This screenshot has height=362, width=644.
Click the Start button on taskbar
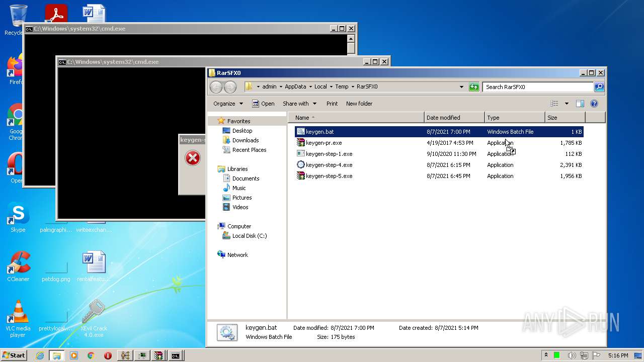click(x=14, y=355)
